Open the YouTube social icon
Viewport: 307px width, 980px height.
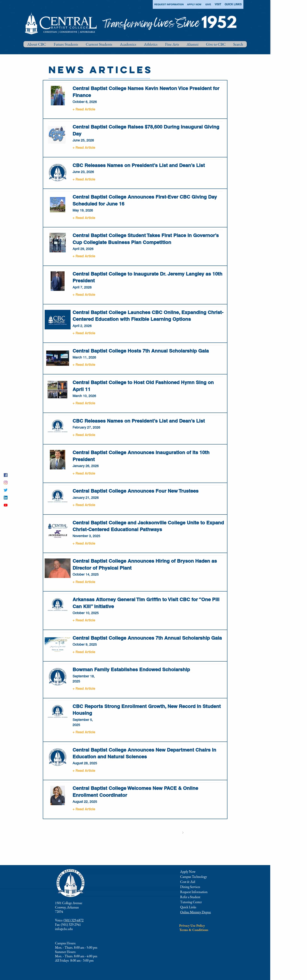pos(6,505)
